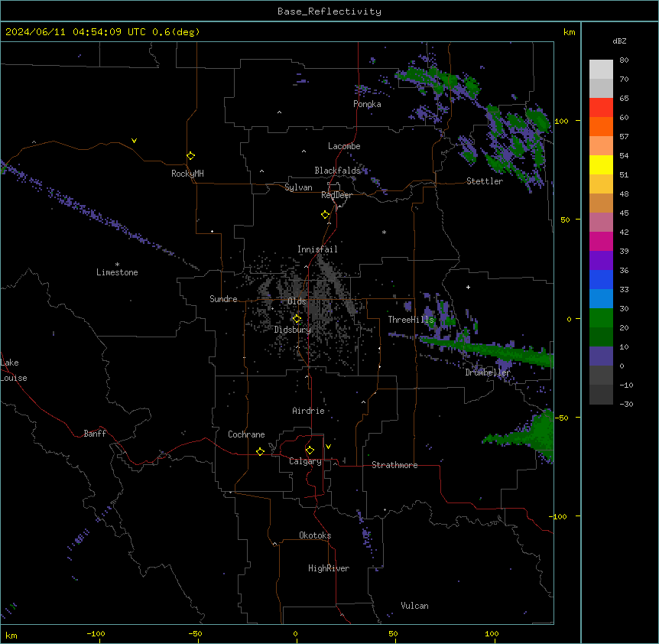Click the Airdrie label

click(x=309, y=411)
